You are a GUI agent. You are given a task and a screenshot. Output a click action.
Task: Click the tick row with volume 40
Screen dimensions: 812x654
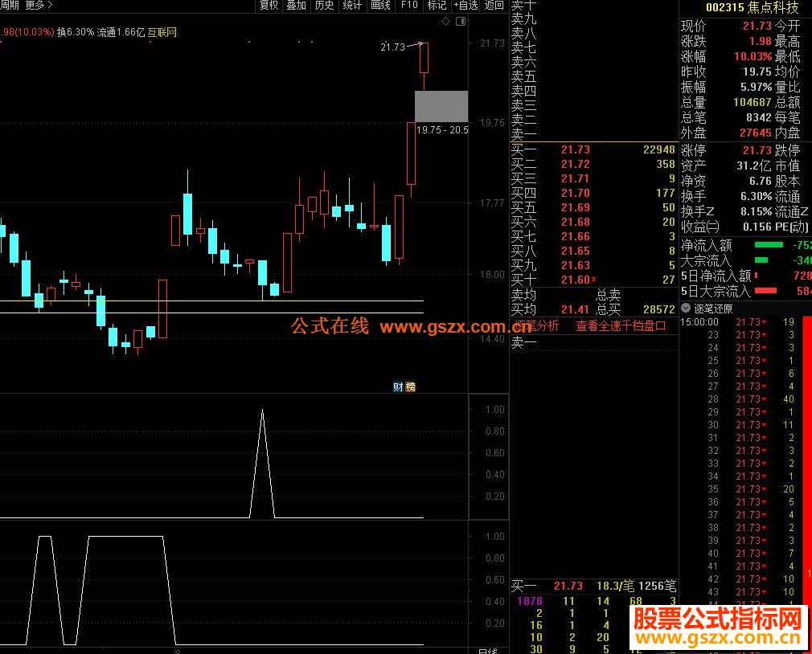[x=740, y=399]
